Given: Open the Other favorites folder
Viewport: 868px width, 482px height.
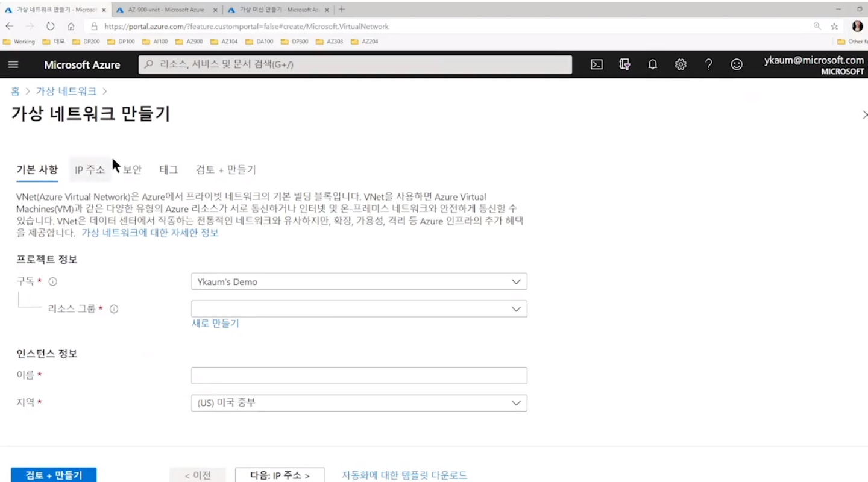Looking at the screenshot, I should [852, 42].
